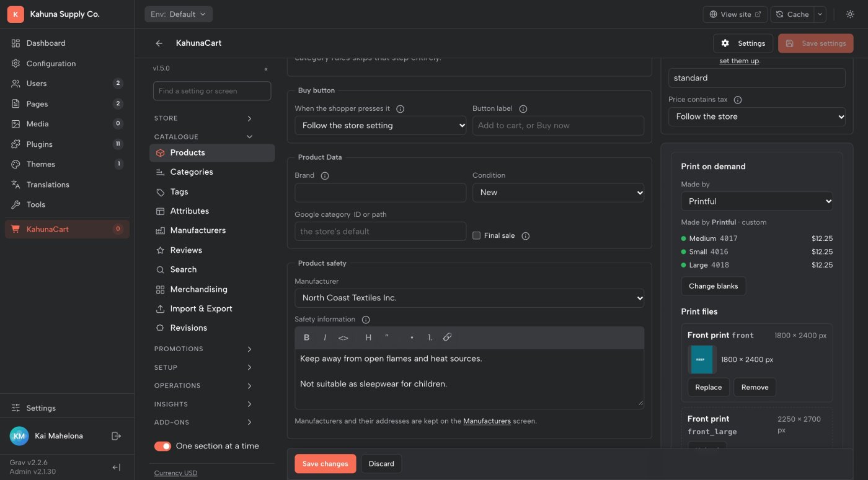The height and width of the screenshot is (480, 868).
Task: Open Import & Export screen
Action: pos(212,308)
